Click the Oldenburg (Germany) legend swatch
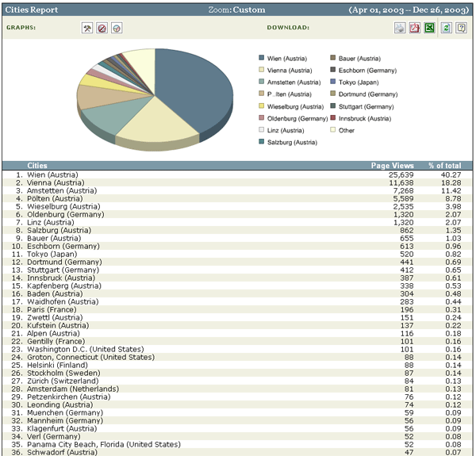Viewport: 476px width, 456px height. click(x=261, y=117)
